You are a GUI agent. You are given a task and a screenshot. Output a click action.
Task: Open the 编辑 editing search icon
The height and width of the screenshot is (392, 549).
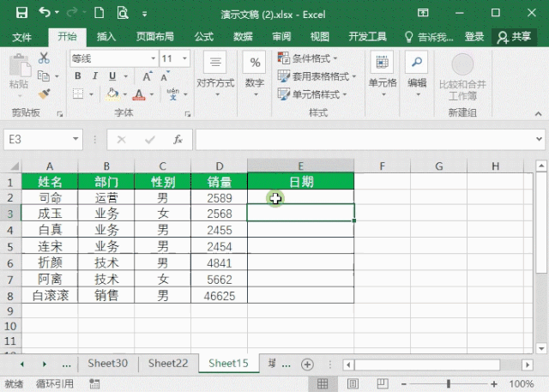click(417, 72)
